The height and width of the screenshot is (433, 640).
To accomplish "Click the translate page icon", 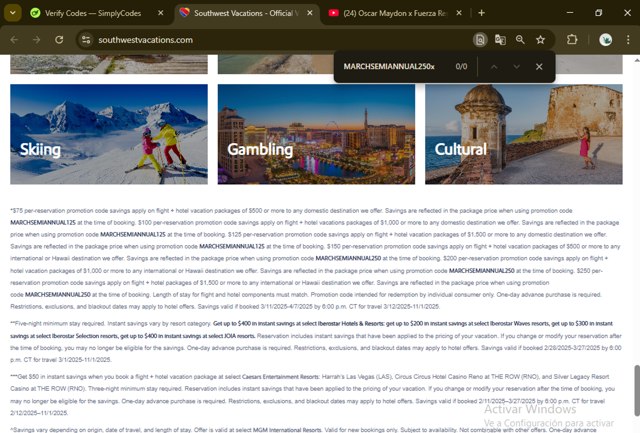I will 500,40.
